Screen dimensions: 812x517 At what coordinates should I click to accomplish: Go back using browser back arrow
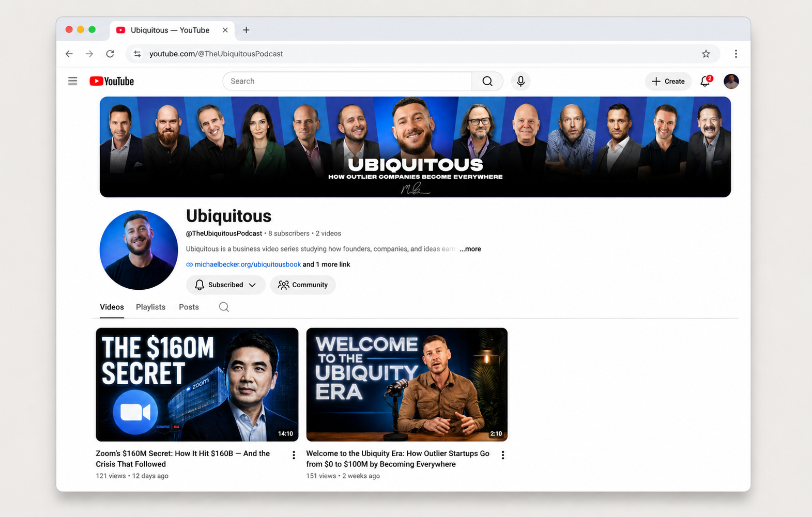tap(69, 54)
